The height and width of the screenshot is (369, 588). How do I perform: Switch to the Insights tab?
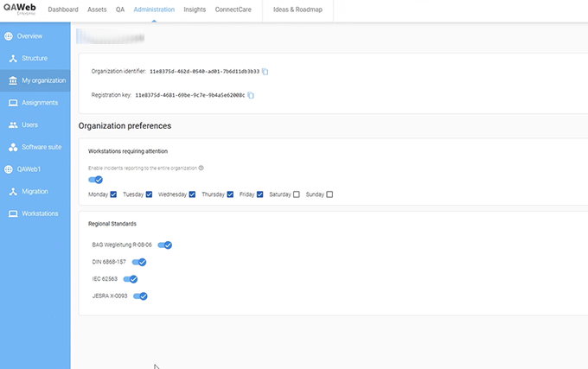tap(195, 10)
